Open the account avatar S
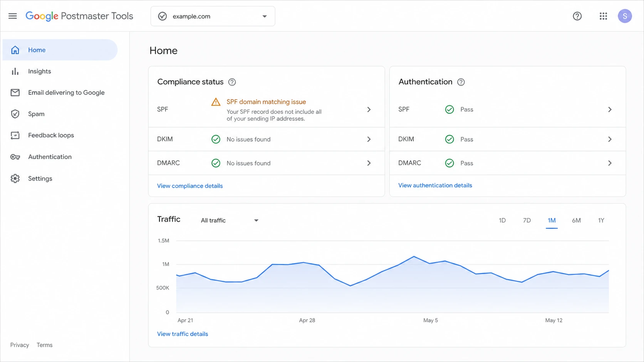Image resolution: width=644 pixels, height=362 pixels. pos(625,16)
